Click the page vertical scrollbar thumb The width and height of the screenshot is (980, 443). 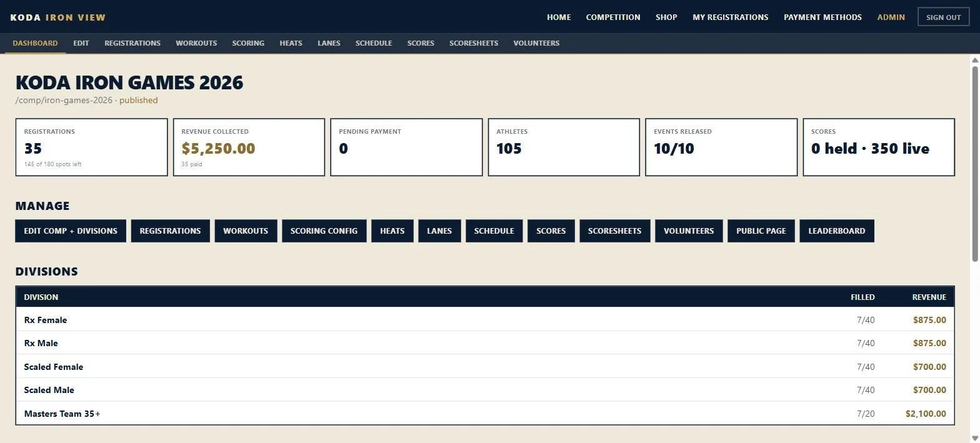(975, 164)
